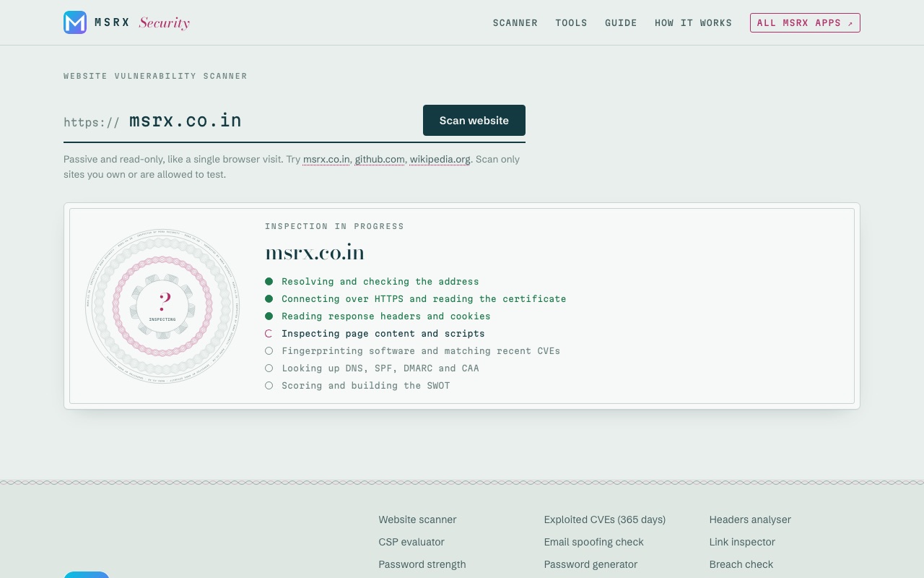Click empty circle beside Looking up DNS
924x578 pixels.
click(x=269, y=368)
